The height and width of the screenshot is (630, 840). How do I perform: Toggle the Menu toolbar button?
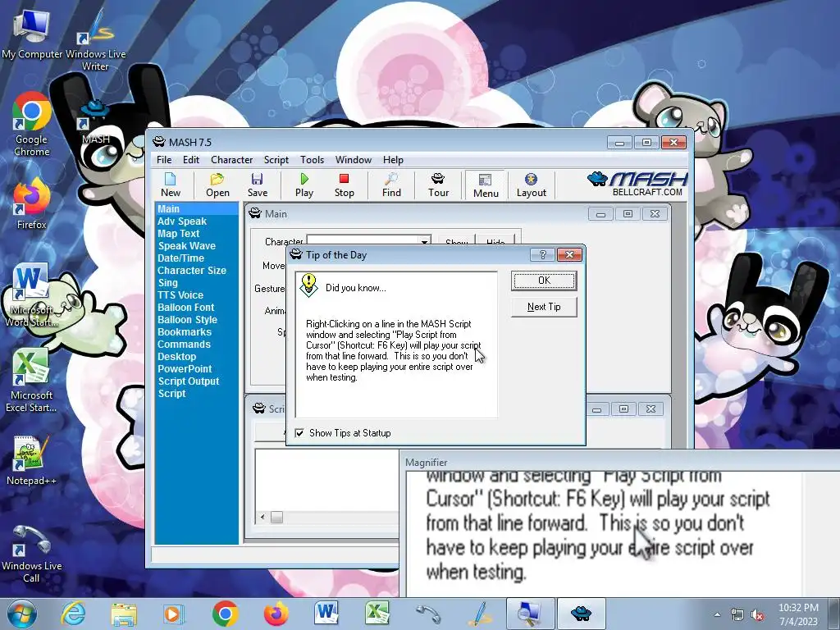486,185
